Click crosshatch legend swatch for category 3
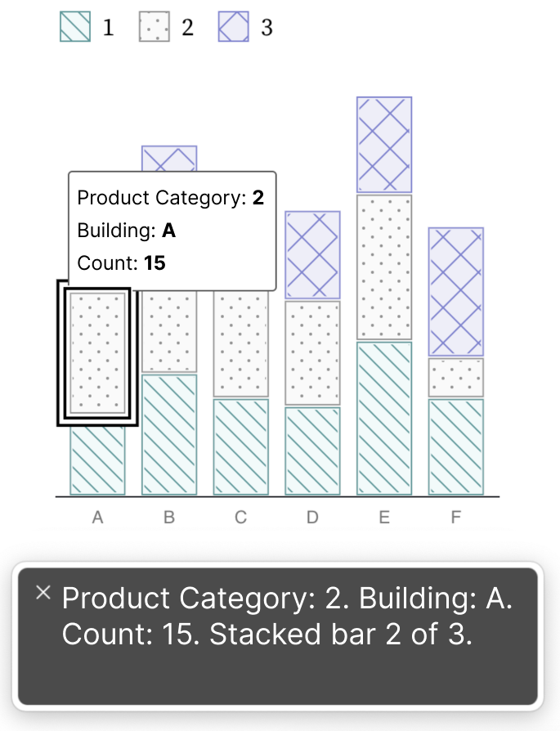Screen dimensions: 560x731 pyautogui.click(x=233, y=26)
